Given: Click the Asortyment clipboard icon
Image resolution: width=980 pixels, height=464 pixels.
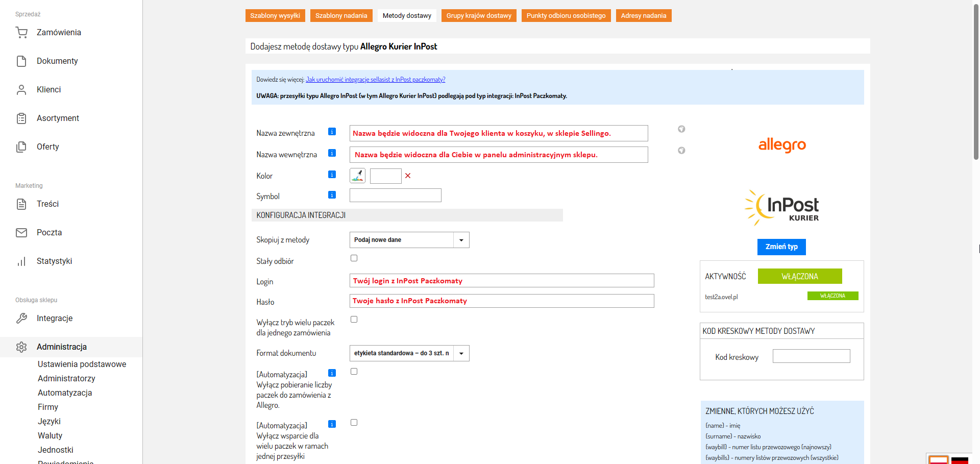Looking at the screenshot, I should (21, 118).
